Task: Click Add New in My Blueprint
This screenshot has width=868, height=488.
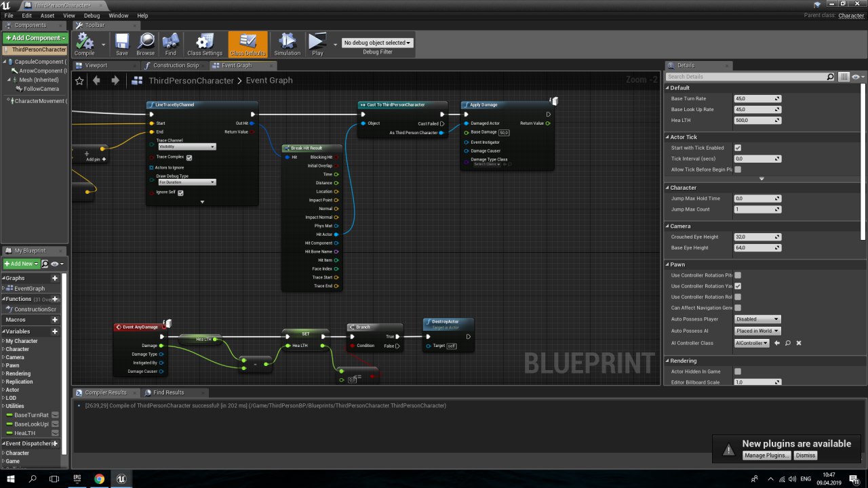Action: coord(21,264)
